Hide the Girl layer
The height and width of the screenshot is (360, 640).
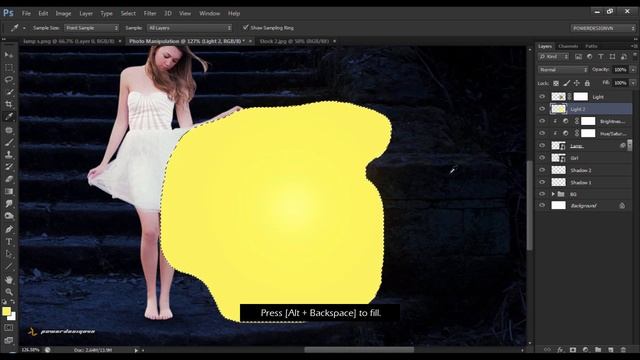coord(542,158)
